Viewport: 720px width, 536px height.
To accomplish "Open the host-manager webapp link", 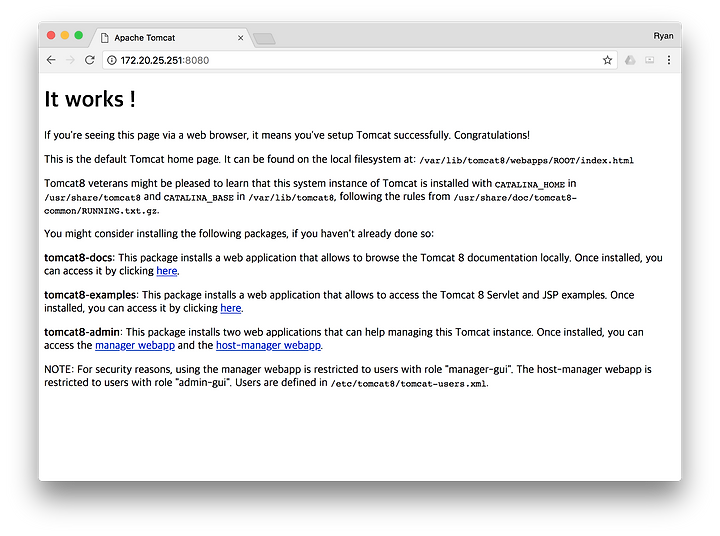I will (x=268, y=345).
